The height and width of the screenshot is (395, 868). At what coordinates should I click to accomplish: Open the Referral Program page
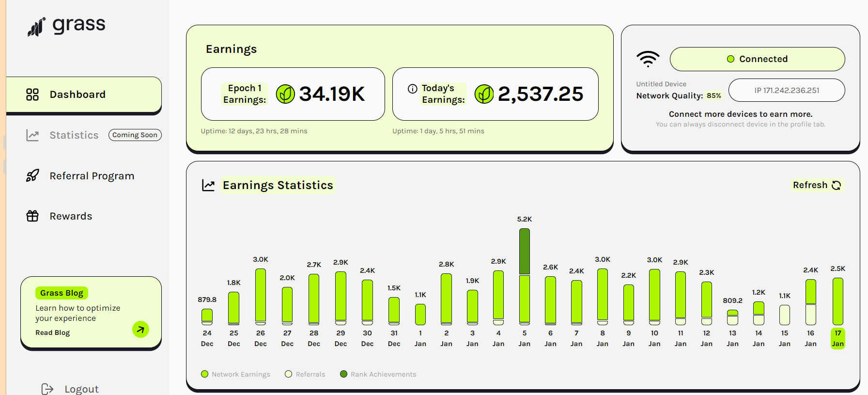point(92,176)
